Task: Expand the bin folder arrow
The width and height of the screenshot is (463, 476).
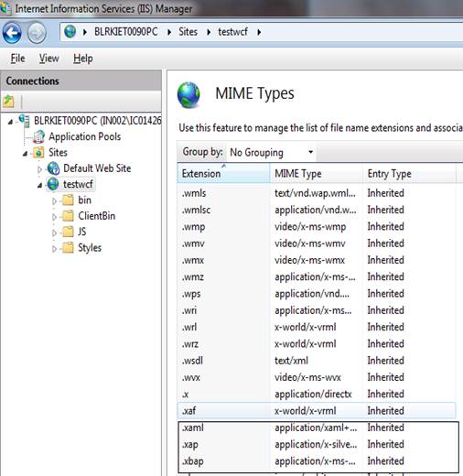Action: (54, 201)
